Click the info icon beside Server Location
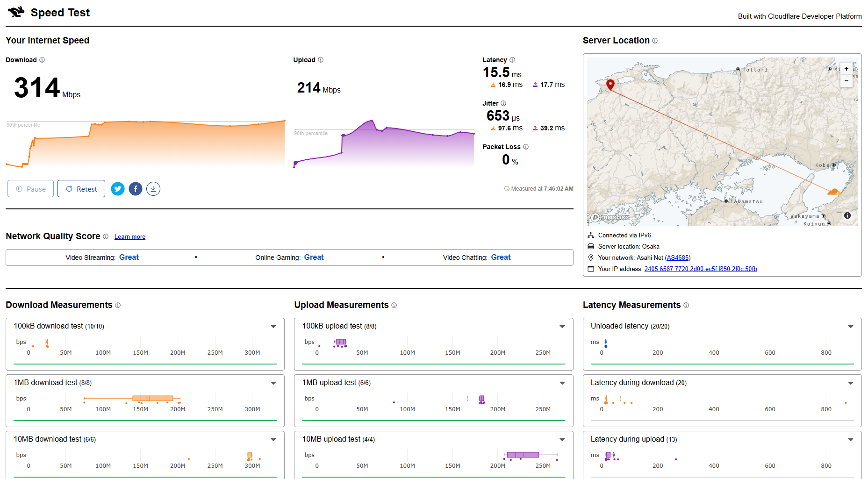This screenshot has height=479, width=868. click(x=655, y=41)
